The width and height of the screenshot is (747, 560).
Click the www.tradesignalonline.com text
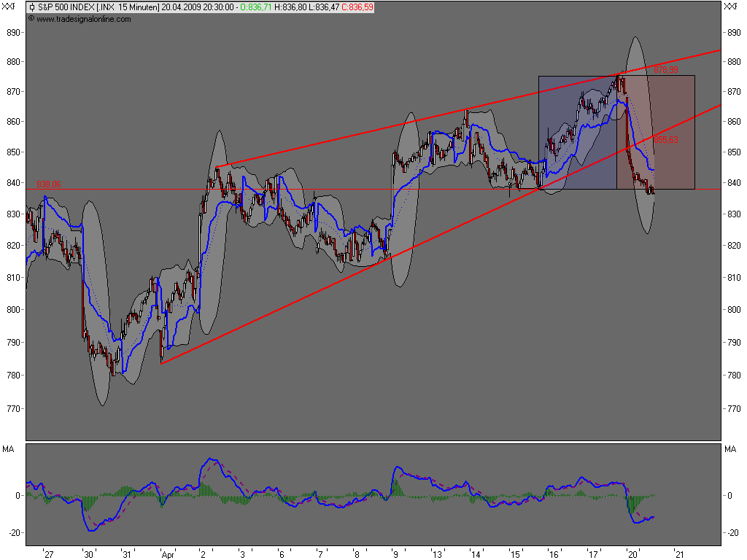coord(83,19)
